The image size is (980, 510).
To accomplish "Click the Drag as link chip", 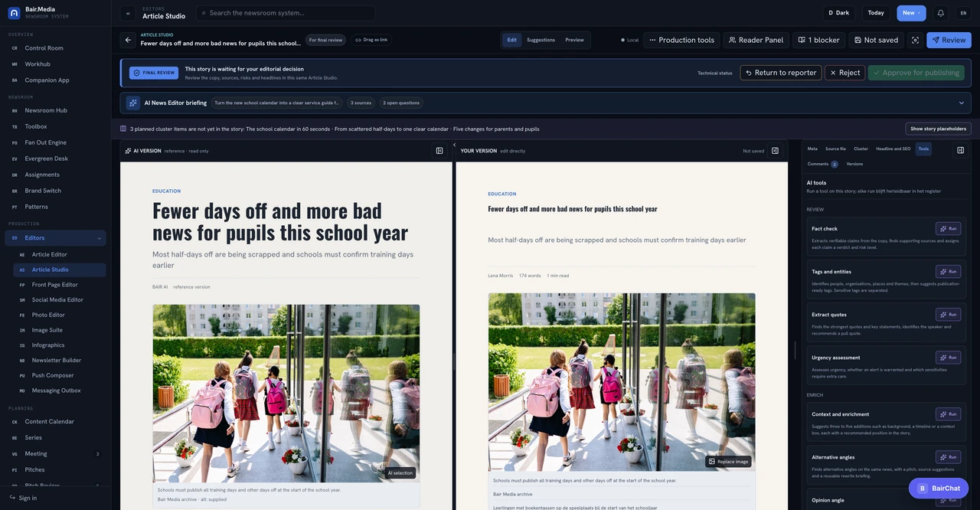I will pyautogui.click(x=371, y=40).
